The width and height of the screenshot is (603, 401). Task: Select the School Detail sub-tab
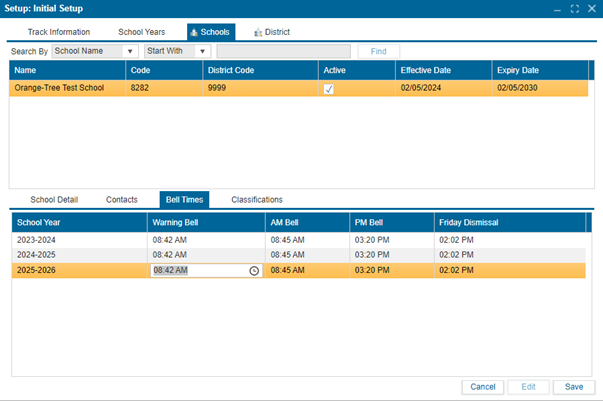(x=54, y=200)
